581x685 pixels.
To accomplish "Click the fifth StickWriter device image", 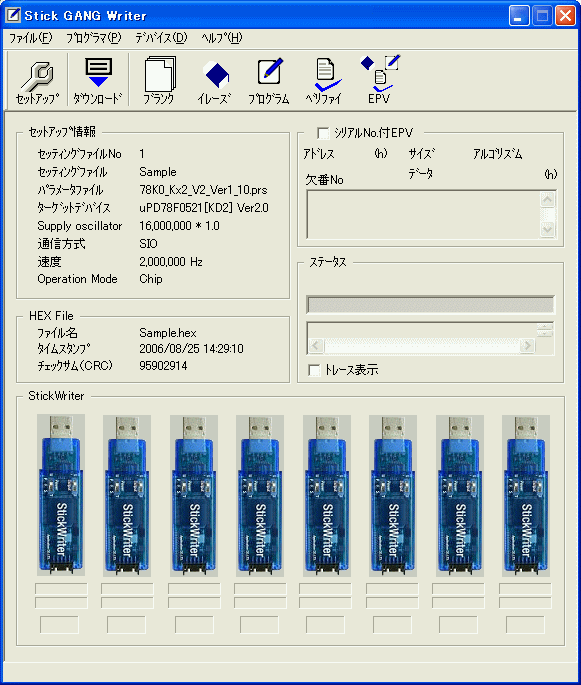I will tap(327, 495).
